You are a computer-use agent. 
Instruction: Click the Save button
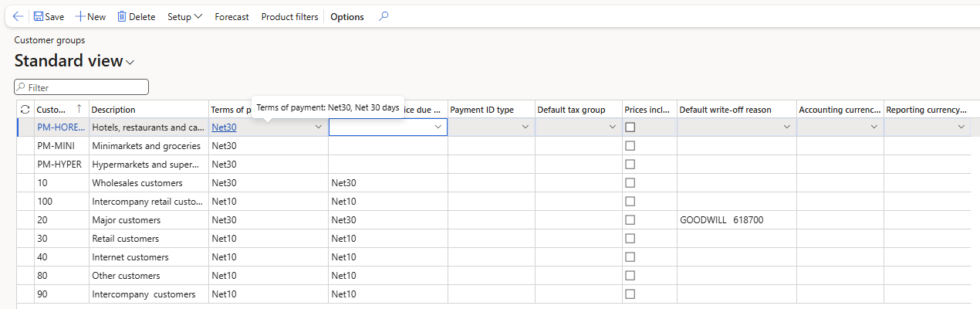[49, 16]
